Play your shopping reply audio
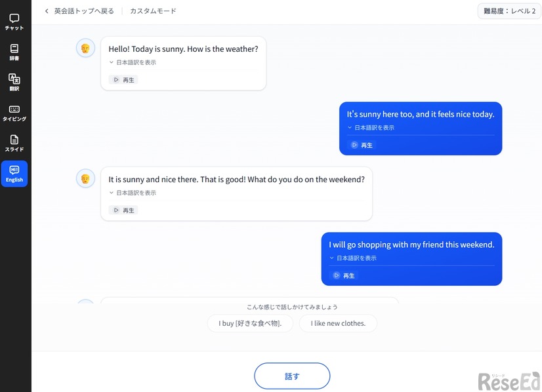 point(343,275)
